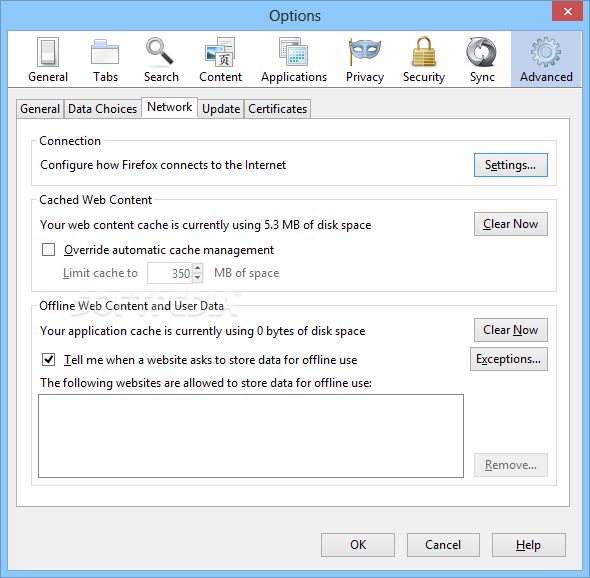Screen dimensions: 590x578
Task: Open the Security padlock panel icon
Action: [424, 60]
